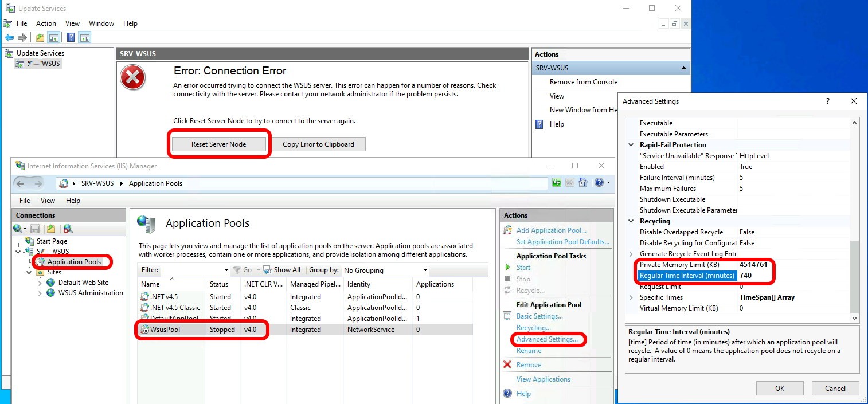868x404 pixels.
Task: Collapse the Sites tree node
Action: tap(29, 273)
